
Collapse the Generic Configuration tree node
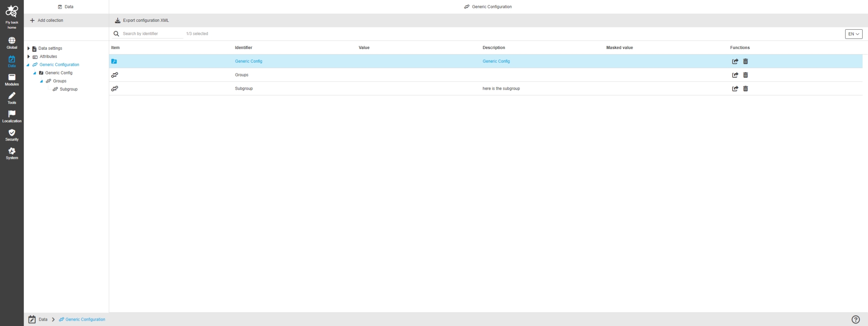pos(28,65)
